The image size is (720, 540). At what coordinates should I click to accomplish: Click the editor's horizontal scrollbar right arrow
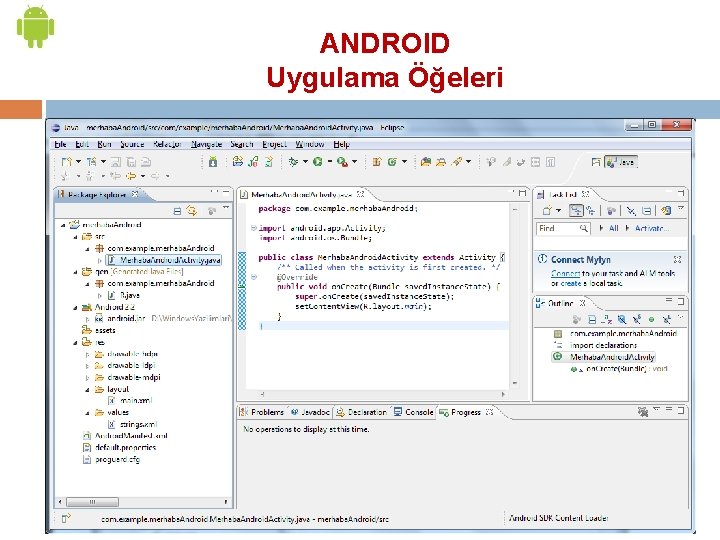pyautogui.click(x=503, y=394)
